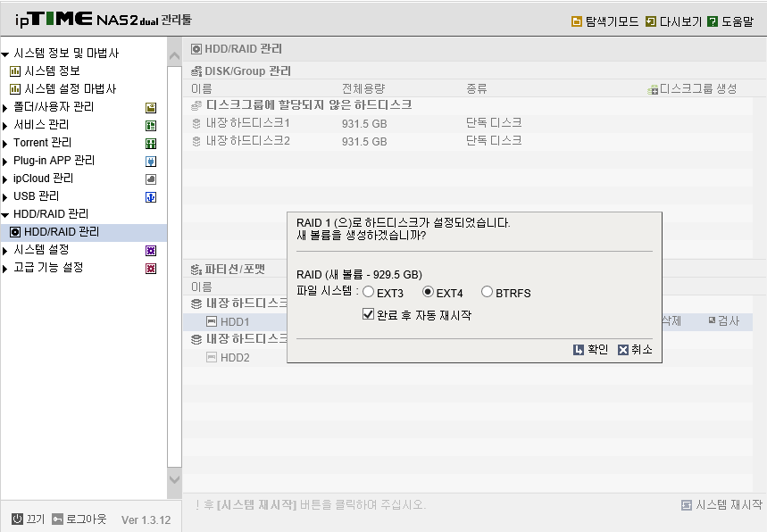Click the HDD2 partition label
Viewport: 767px width, 532px height.
(235, 357)
